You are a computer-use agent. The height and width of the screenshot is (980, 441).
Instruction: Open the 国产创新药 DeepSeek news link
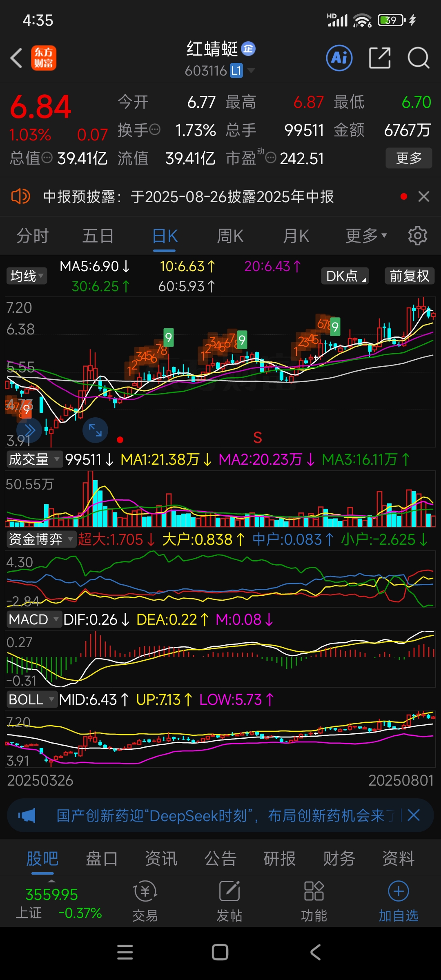coord(226,815)
